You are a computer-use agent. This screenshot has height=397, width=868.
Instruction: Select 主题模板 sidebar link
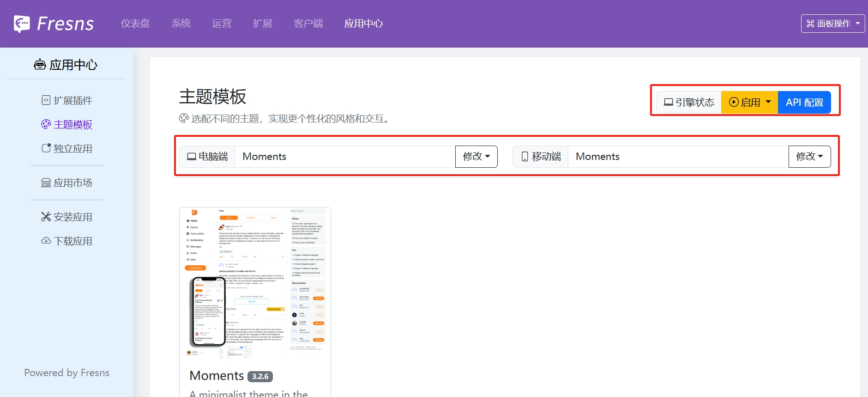66,124
